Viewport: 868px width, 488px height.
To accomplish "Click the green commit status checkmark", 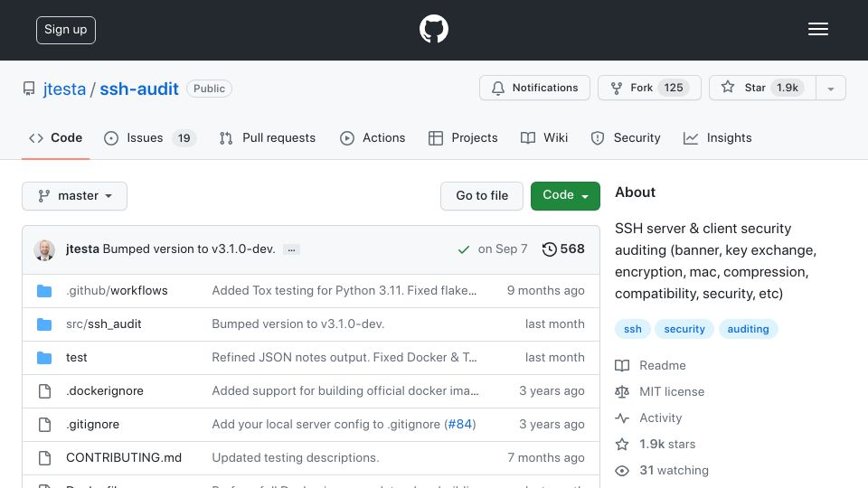I will coord(463,250).
